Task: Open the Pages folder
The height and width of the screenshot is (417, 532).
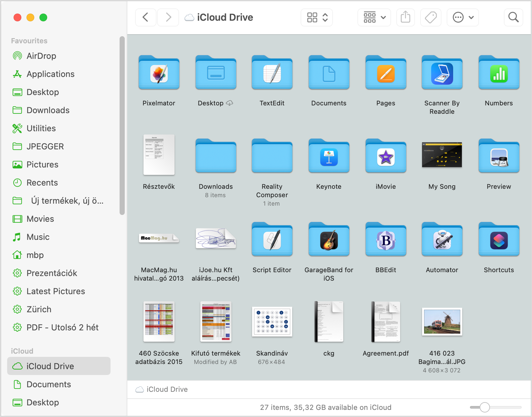Action: point(386,72)
